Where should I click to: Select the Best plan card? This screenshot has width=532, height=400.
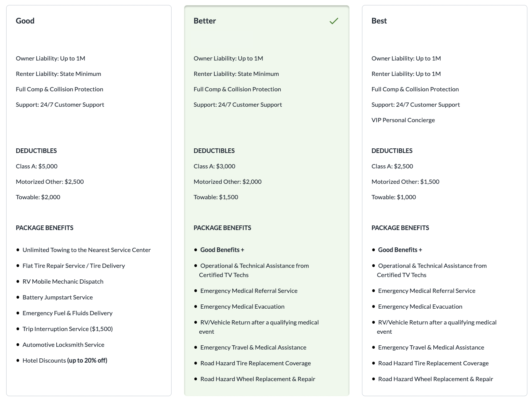444,200
